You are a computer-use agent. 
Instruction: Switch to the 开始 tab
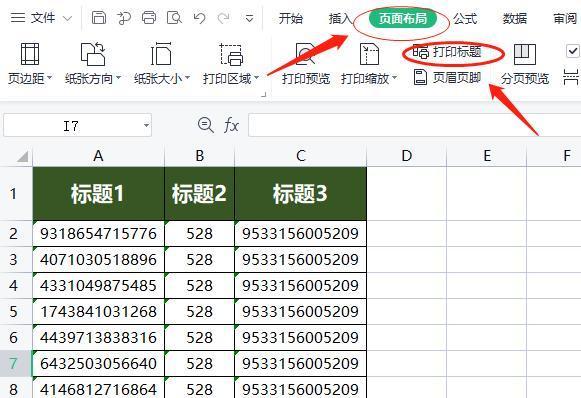[290, 18]
